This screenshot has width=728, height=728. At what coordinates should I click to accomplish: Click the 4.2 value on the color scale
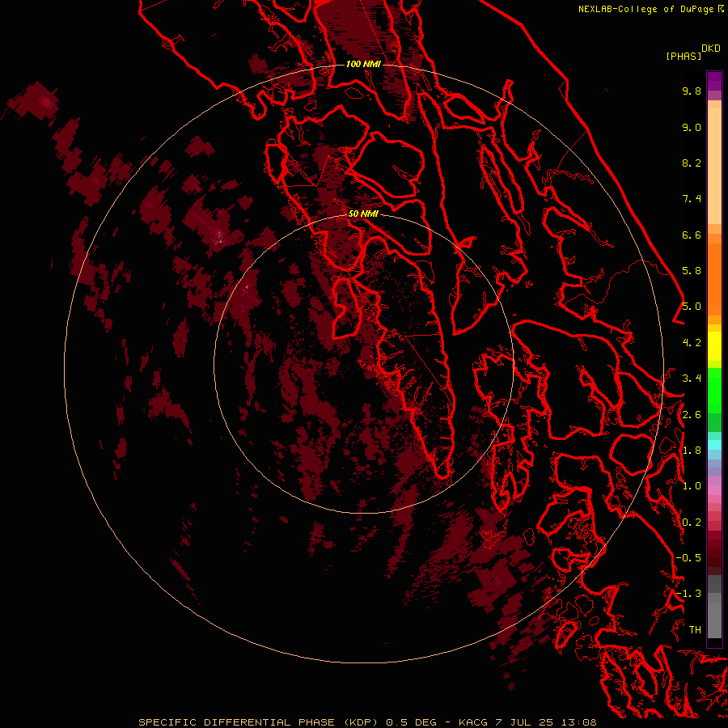(x=692, y=343)
